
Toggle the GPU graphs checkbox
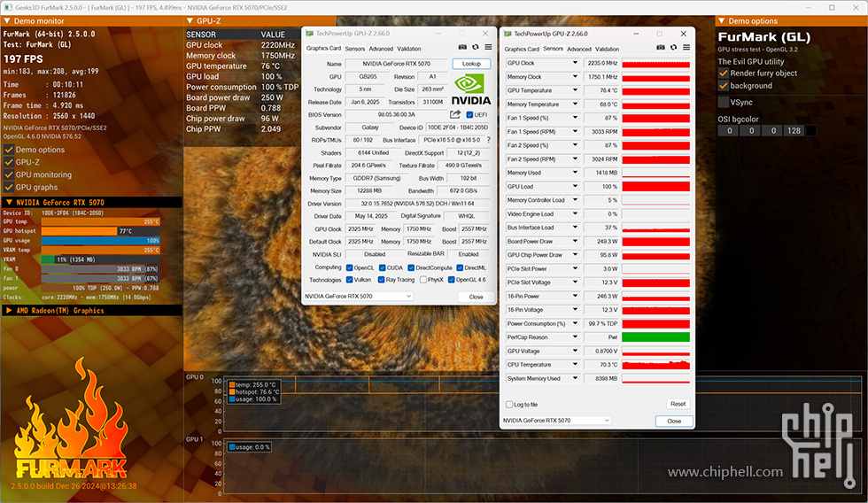[9, 187]
